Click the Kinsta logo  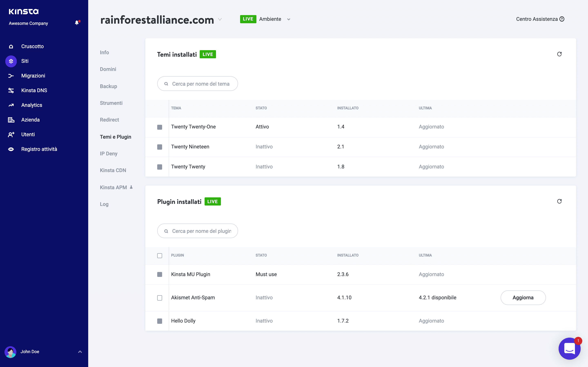(x=23, y=11)
